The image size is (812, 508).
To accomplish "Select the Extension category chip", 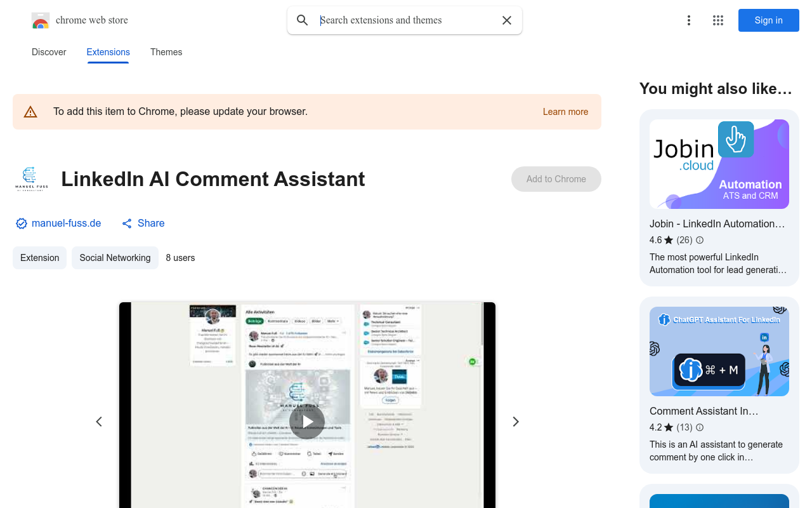I will coord(40,258).
